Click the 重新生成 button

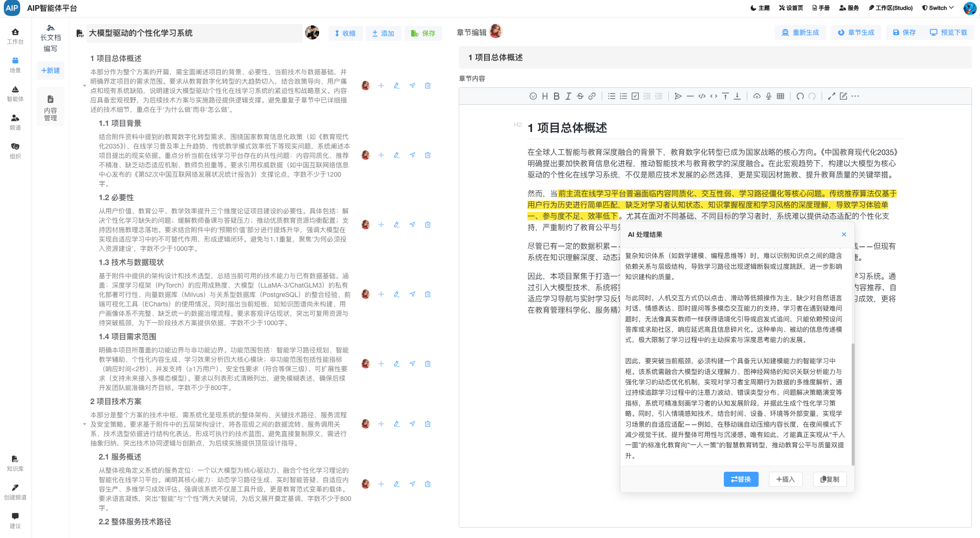tap(800, 32)
